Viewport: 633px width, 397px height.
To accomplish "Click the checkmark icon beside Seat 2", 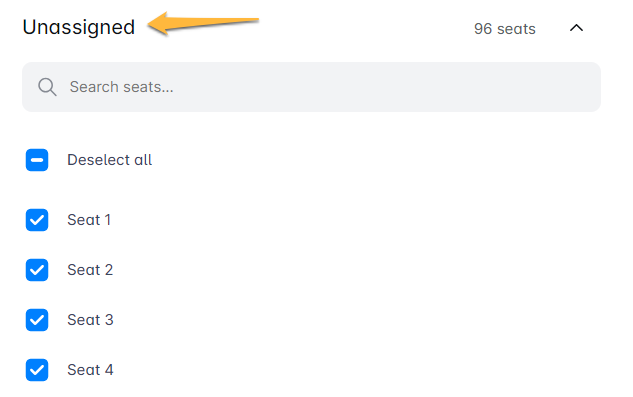I will 37,270.
